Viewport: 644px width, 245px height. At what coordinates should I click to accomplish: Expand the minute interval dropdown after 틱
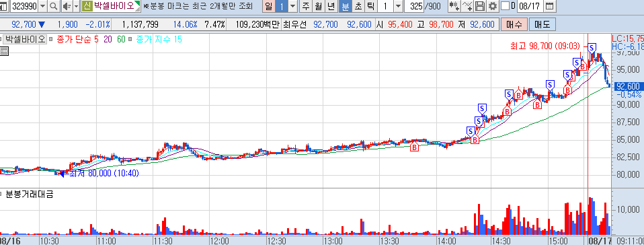(x=398, y=6)
